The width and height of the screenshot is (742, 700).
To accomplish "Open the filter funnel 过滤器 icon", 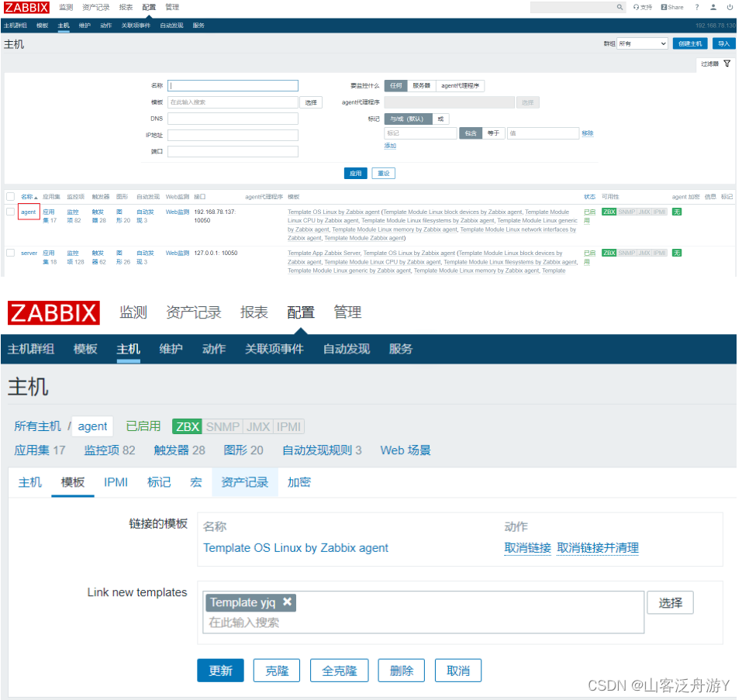I will point(727,64).
